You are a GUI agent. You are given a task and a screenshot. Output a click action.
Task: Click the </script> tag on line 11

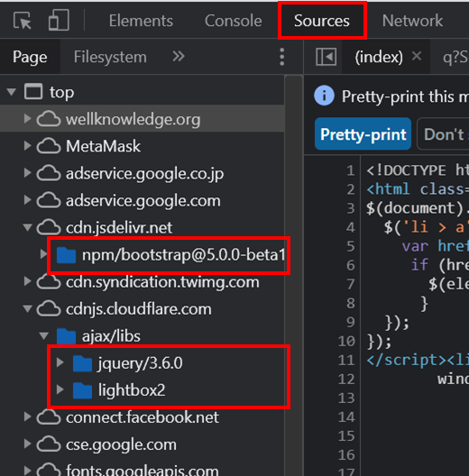click(x=406, y=360)
